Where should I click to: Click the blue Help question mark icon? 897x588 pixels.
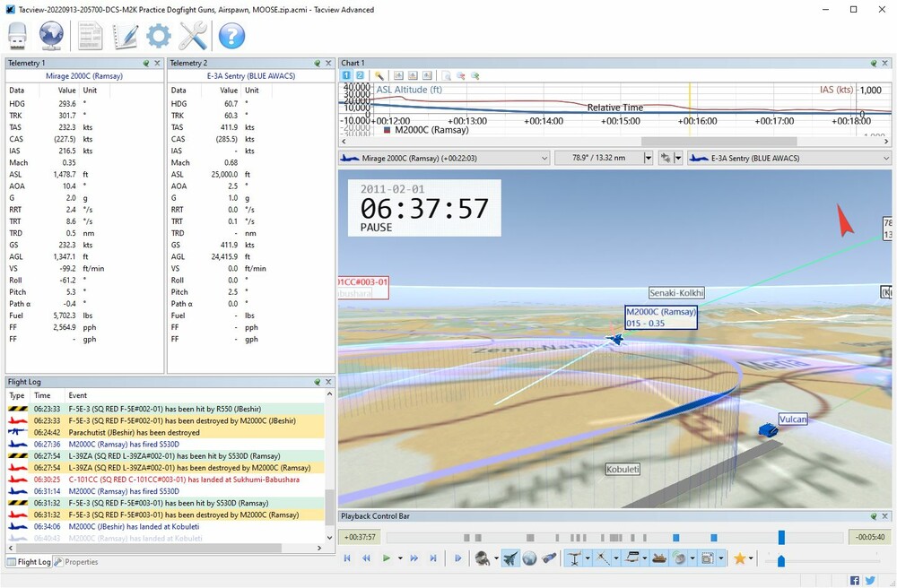(231, 36)
